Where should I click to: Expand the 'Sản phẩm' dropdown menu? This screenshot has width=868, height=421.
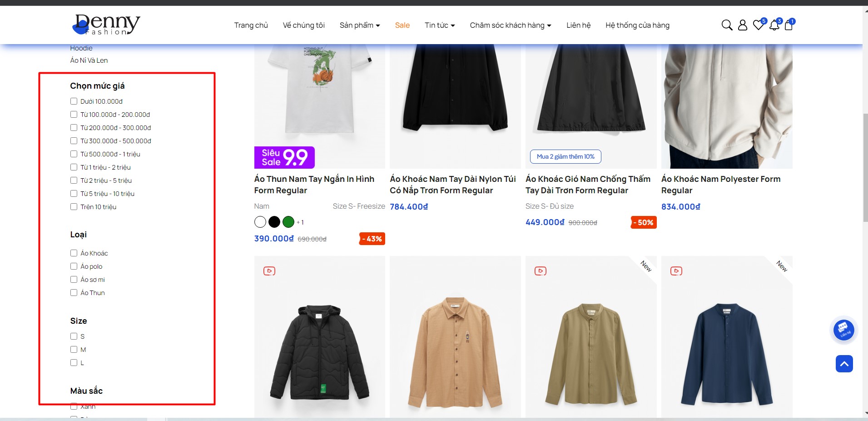click(360, 25)
